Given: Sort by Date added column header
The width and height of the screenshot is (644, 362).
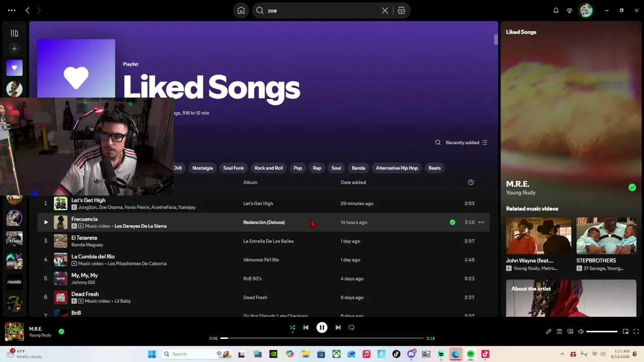Looking at the screenshot, I should [x=353, y=183].
